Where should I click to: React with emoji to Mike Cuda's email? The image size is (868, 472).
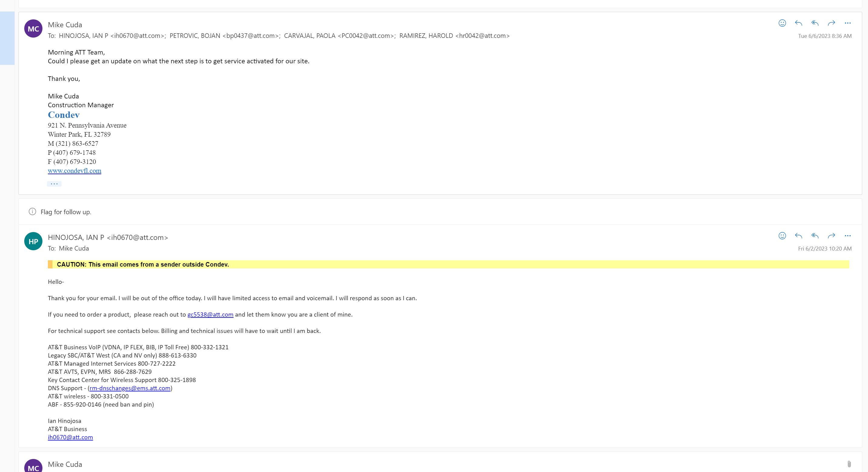(x=783, y=23)
